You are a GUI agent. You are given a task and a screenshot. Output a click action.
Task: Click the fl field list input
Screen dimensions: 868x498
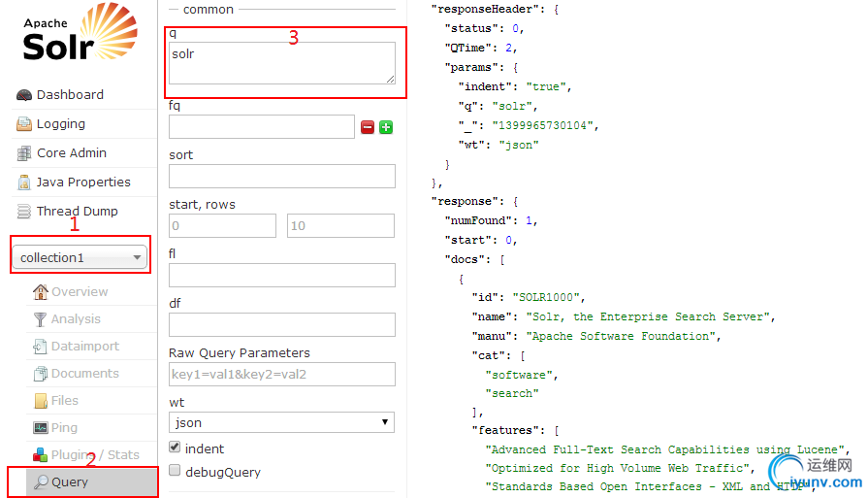282,276
